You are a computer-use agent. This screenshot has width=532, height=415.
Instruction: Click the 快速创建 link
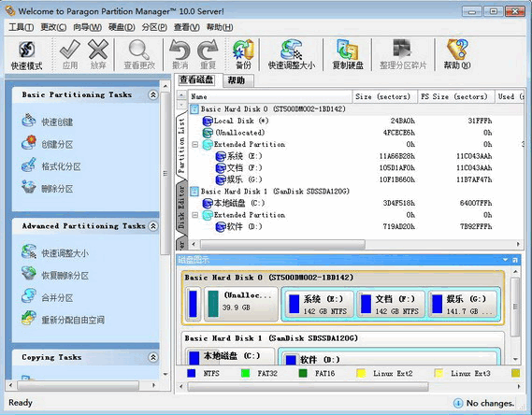click(x=57, y=122)
